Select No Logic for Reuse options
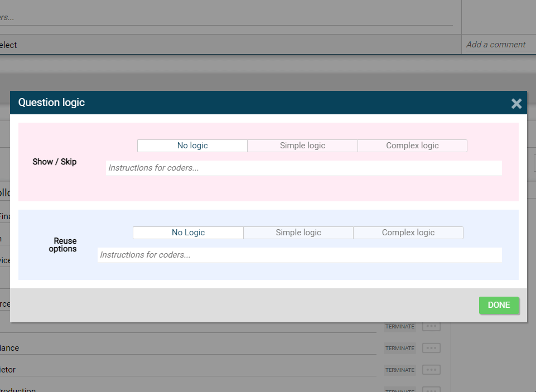 click(188, 233)
